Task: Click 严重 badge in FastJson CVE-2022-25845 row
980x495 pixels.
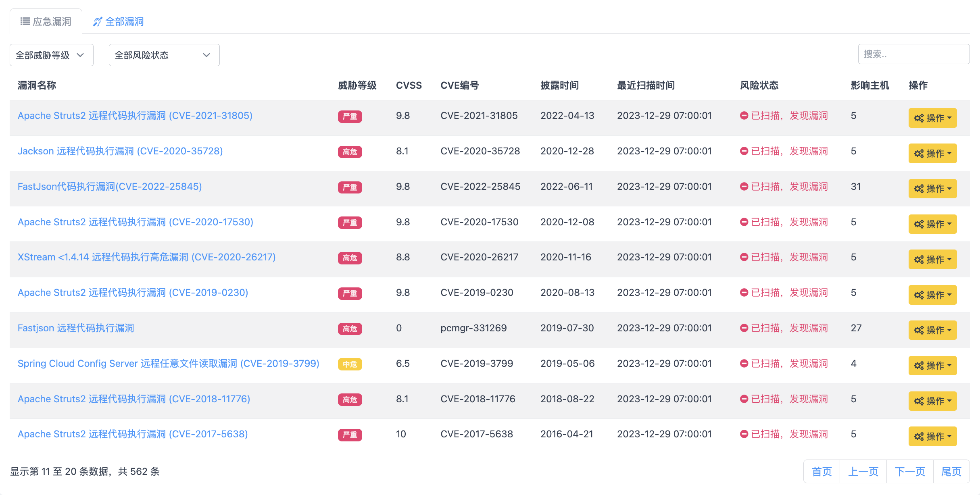Action: (x=350, y=187)
